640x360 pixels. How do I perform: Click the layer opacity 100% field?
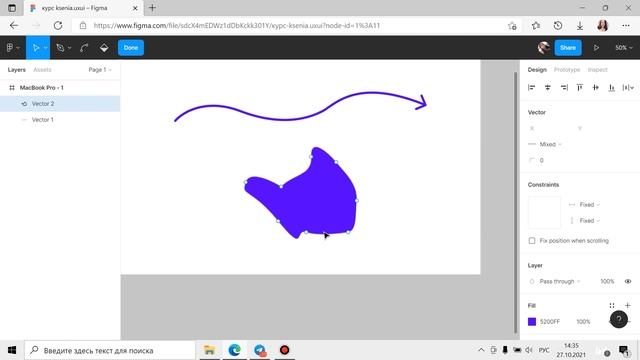607,281
